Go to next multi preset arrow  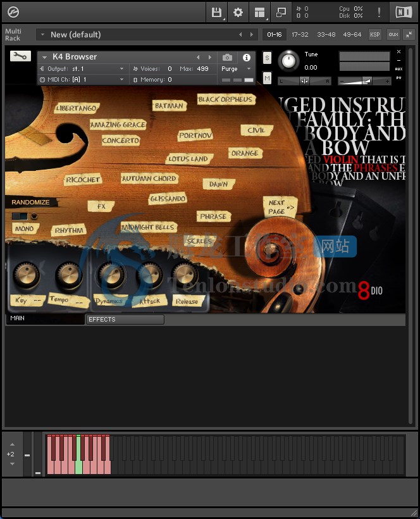[252, 34]
